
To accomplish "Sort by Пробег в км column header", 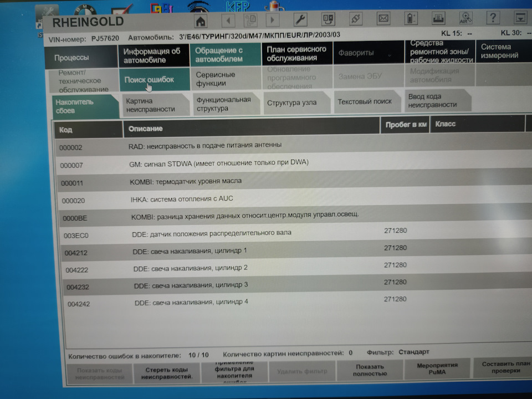I will pos(405,125).
